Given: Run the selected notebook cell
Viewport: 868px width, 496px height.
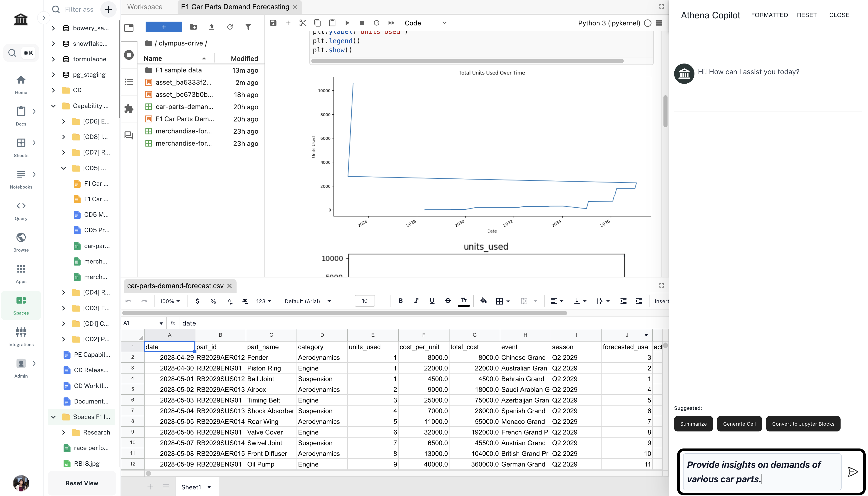Looking at the screenshot, I should pyautogui.click(x=347, y=23).
